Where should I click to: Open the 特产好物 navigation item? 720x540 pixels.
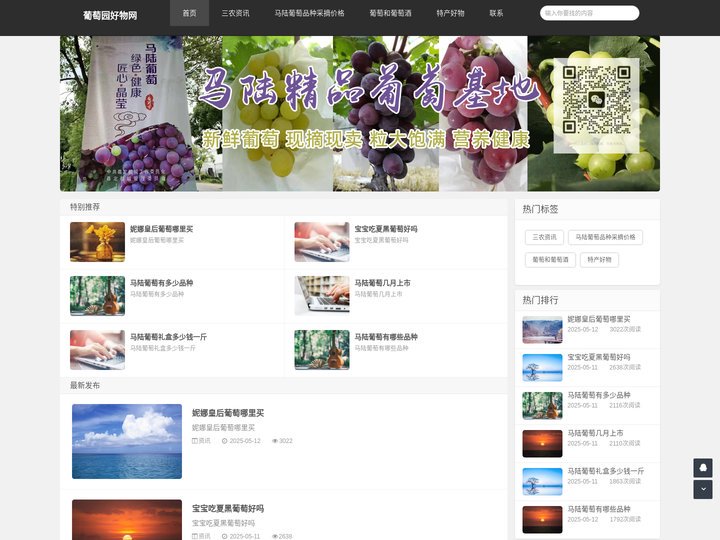[450, 13]
